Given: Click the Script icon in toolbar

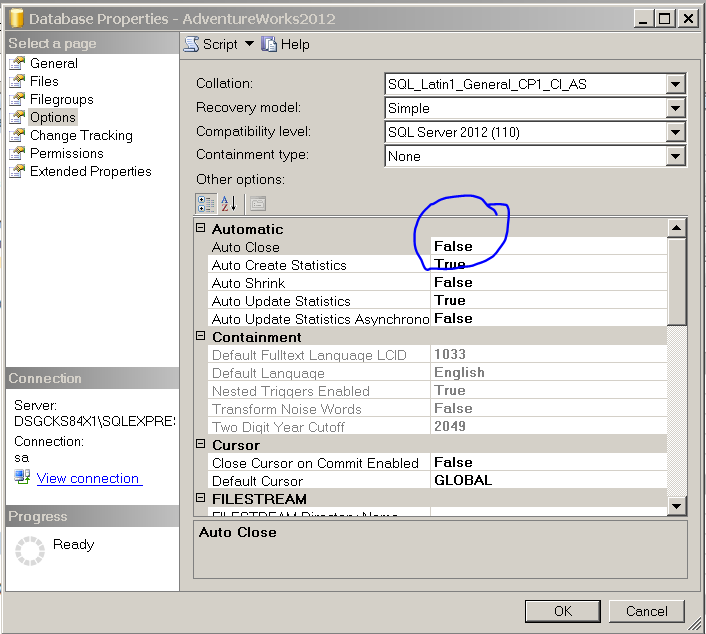Looking at the screenshot, I should [x=192, y=44].
